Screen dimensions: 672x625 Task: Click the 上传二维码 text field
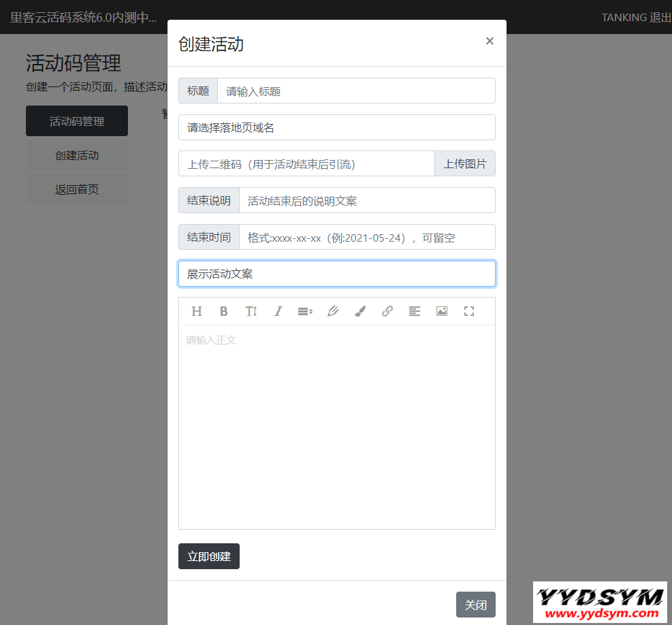click(x=307, y=164)
